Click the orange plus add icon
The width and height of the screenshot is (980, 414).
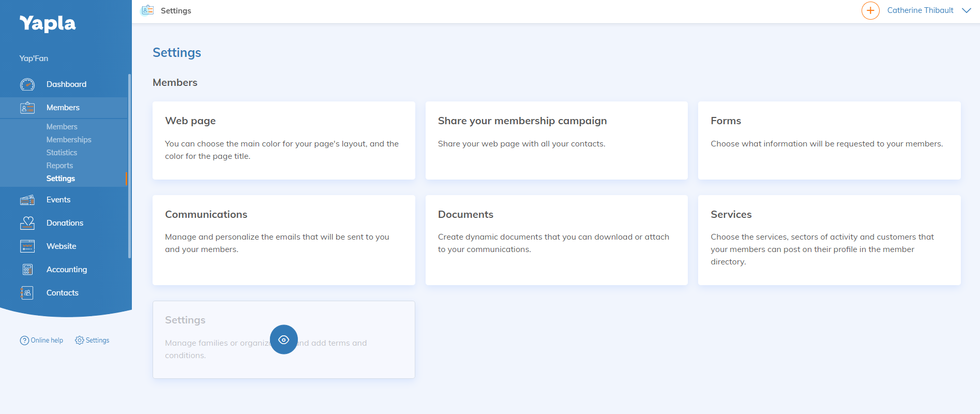(x=870, y=10)
